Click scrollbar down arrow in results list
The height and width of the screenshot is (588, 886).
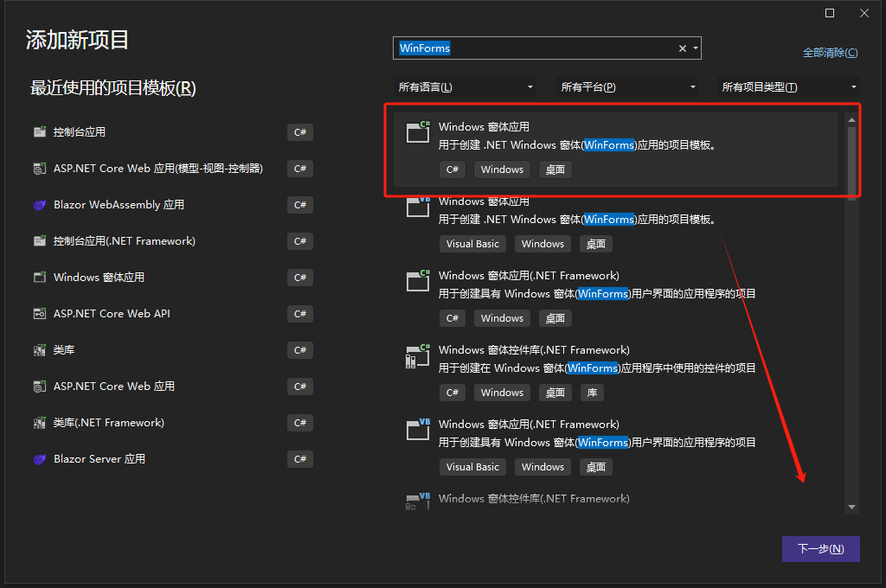851,508
